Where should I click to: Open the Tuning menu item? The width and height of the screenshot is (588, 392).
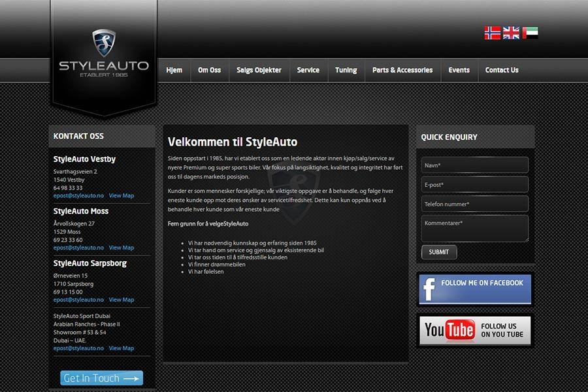(x=346, y=70)
